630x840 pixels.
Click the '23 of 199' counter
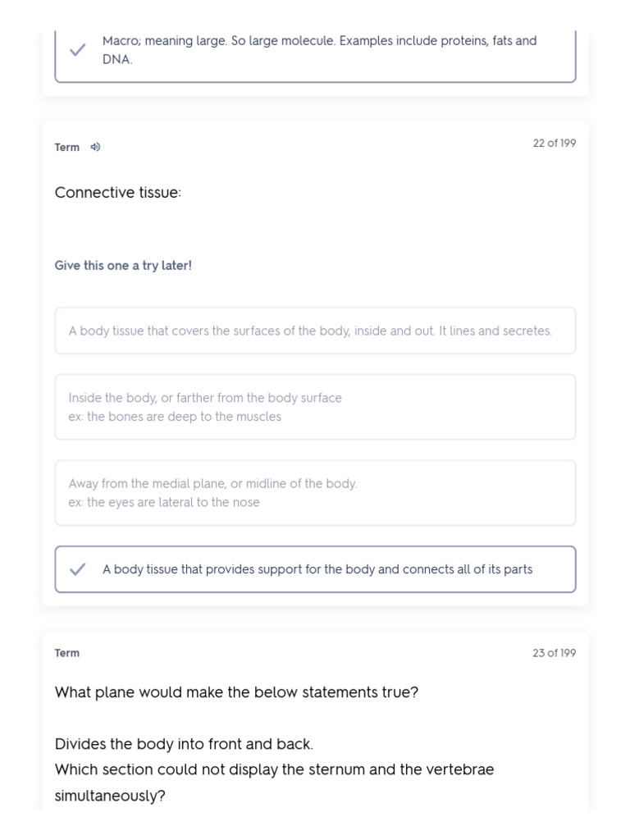tap(554, 654)
